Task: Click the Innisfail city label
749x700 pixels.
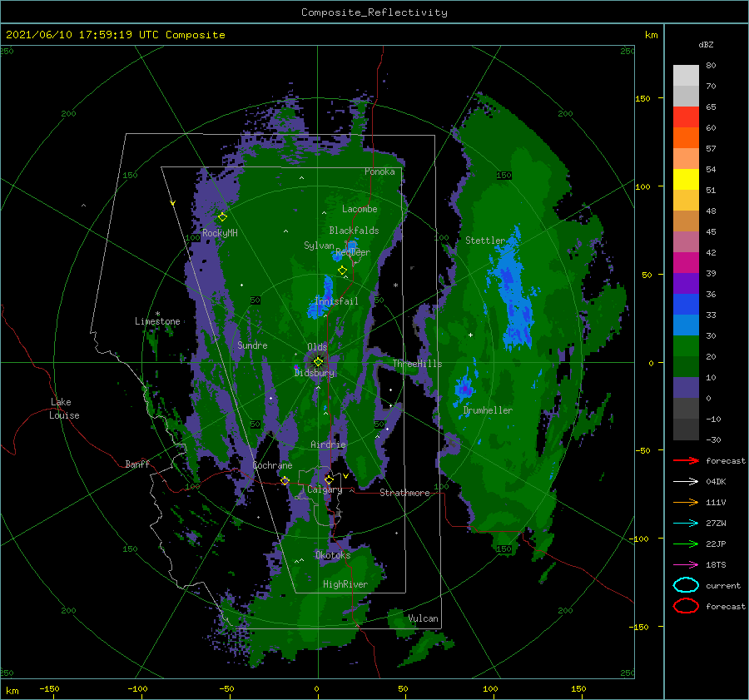Action: pyautogui.click(x=336, y=301)
